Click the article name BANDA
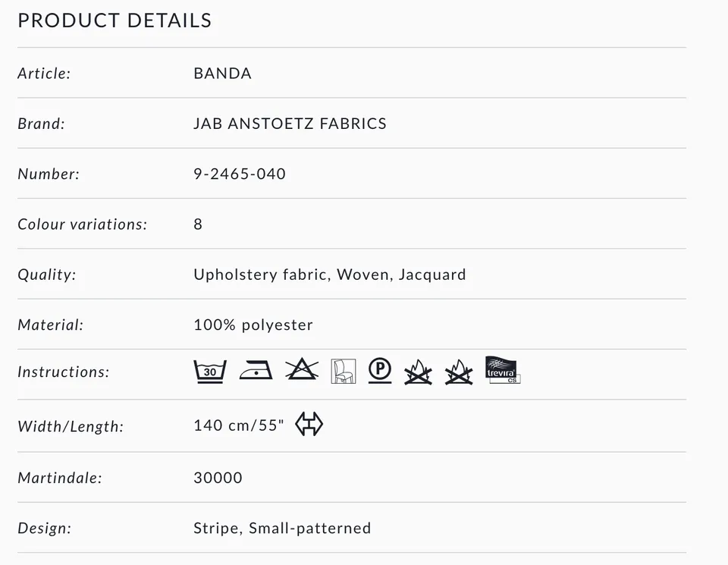 click(222, 74)
